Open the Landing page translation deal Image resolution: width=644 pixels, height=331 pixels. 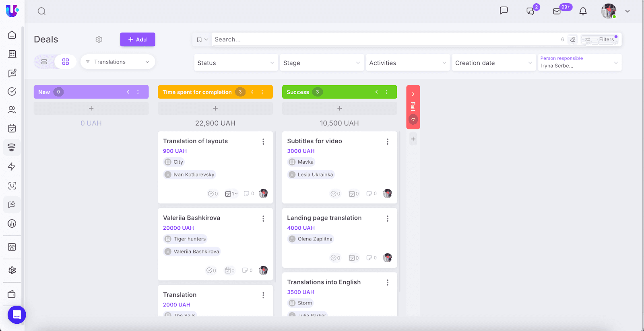click(x=324, y=218)
